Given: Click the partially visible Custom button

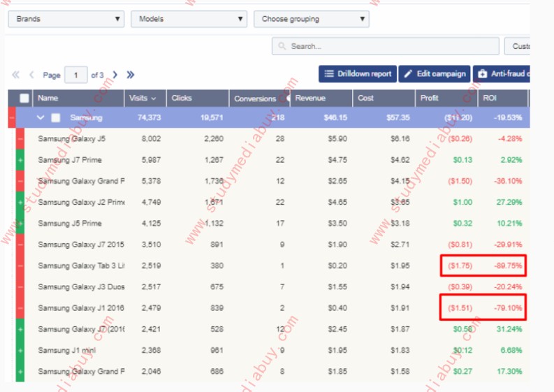Looking at the screenshot, I should coord(517,46).
